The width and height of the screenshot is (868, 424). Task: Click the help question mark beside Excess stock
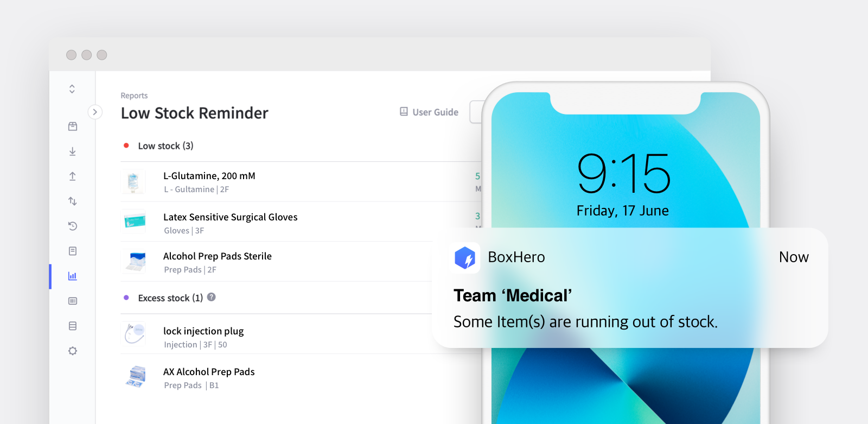click(212, 297)
